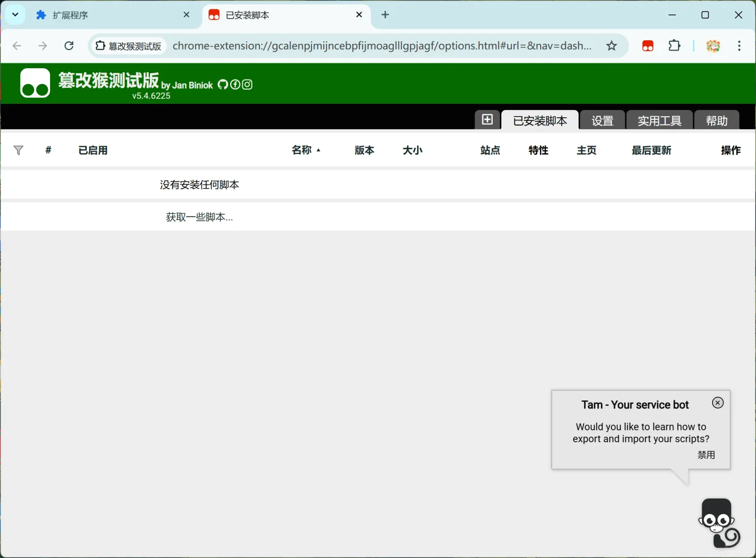Click 禁用 to disable bot messages
This screenshot has height=558, width=756.
pos(706,455)
